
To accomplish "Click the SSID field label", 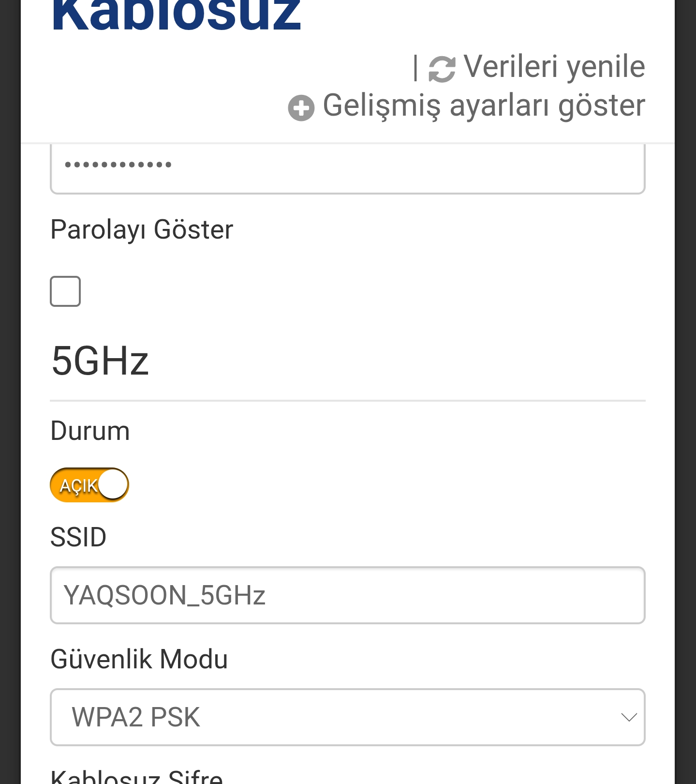I will pos(78,537).
